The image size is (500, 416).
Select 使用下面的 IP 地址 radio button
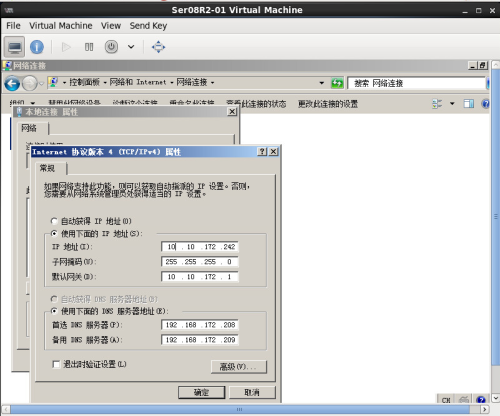tap(54, 234)
